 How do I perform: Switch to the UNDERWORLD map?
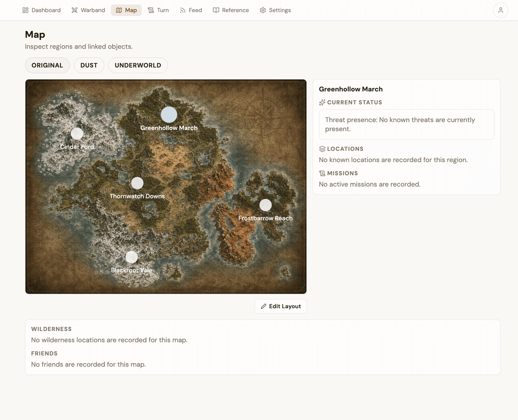[x=138, y=65]
